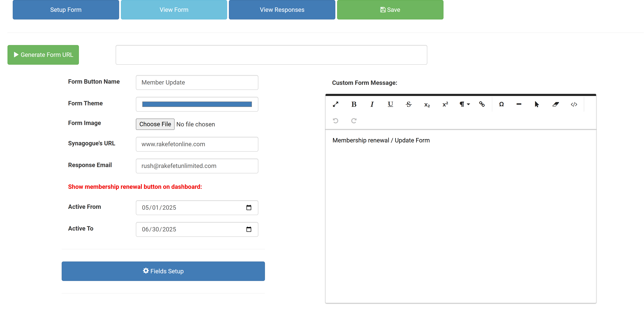Insert horizontal line in editor

[x=519, y=104]
